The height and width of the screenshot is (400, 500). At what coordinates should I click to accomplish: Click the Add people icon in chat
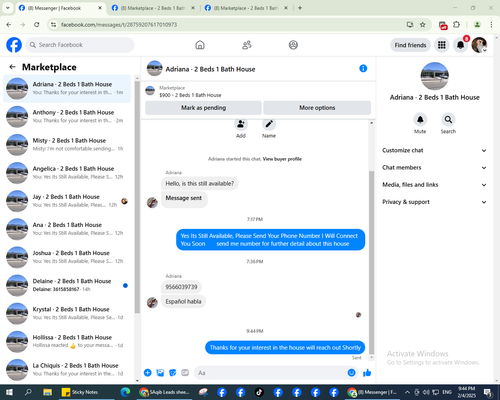[x=241, y=125]
